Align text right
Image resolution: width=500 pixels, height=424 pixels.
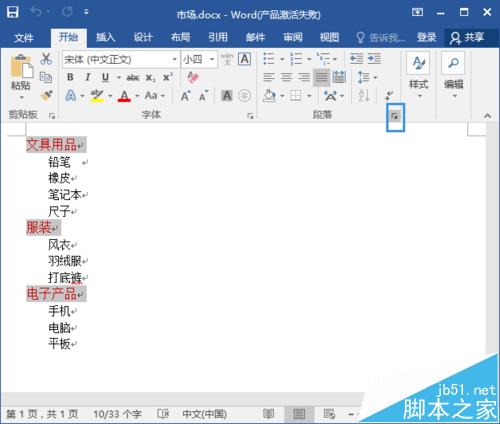tap(304, 77)
